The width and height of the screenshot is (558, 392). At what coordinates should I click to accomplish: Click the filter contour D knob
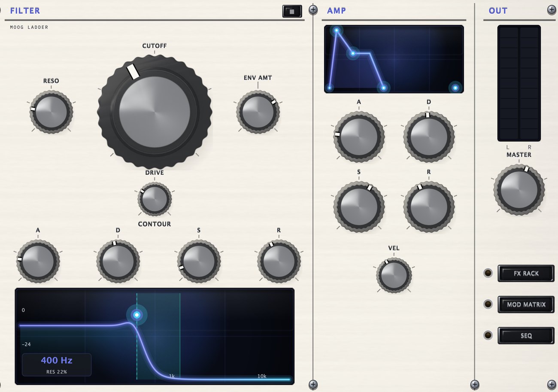point(118,261)
